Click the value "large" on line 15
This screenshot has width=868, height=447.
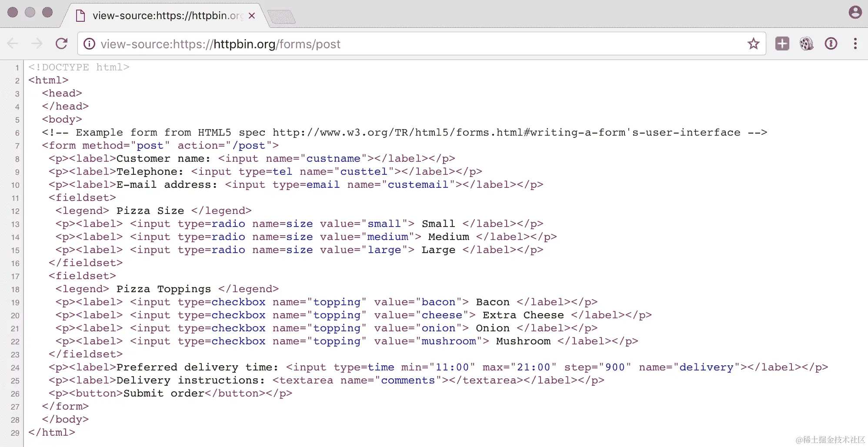(x=384, y=250)
